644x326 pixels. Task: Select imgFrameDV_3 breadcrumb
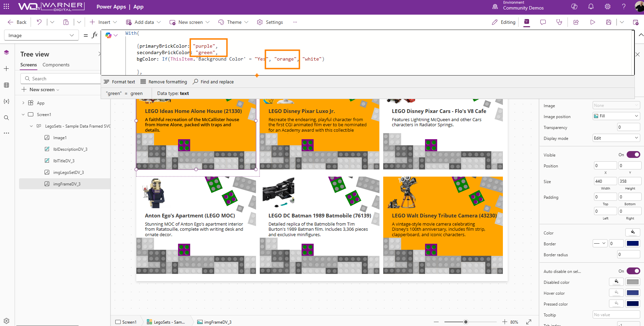[214, 322]
